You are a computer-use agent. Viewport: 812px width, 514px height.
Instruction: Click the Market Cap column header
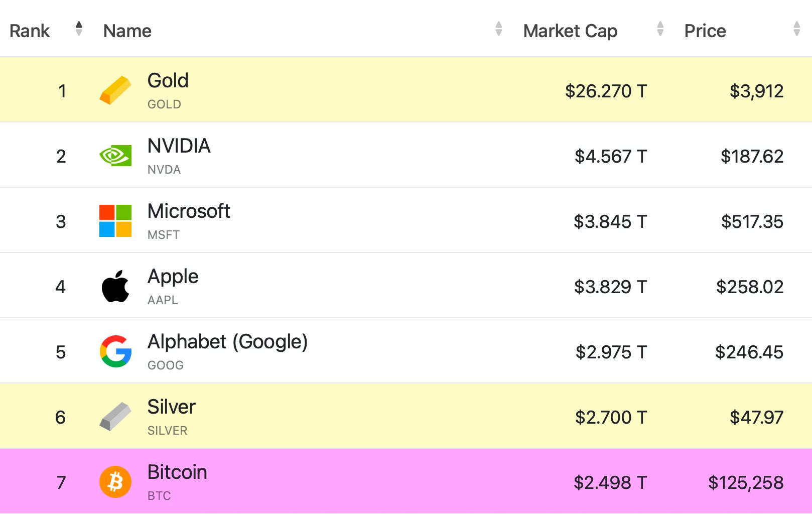click(570, 31)
